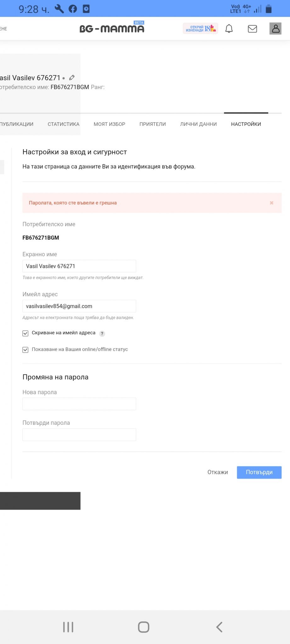Switch to the ЛИЧНИ ДАННИ tab
The height and width of the screenshot is (644, 290).
(198, 124)
